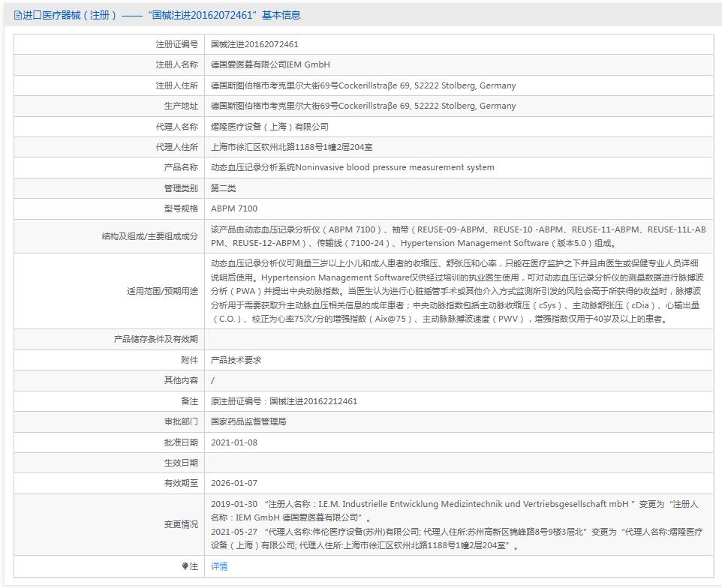Click agent address 上海市徐汇区钦州北路1188号

pyautogui.click(x=291, y=147)
